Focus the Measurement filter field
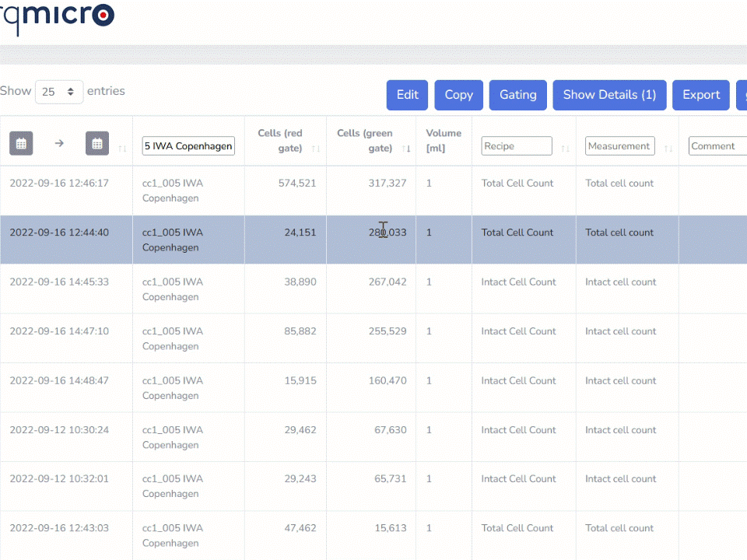Viewport: 747px width, 560px height. click(620, 145)
